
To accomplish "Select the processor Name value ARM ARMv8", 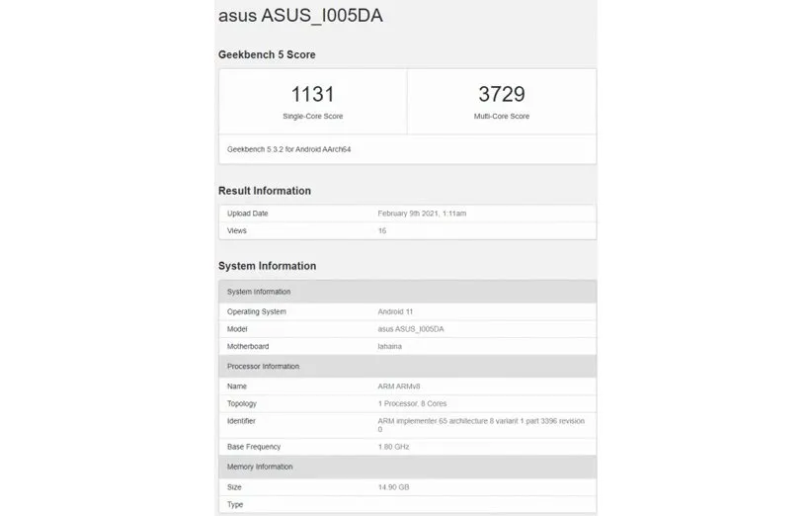I will 400,387.
